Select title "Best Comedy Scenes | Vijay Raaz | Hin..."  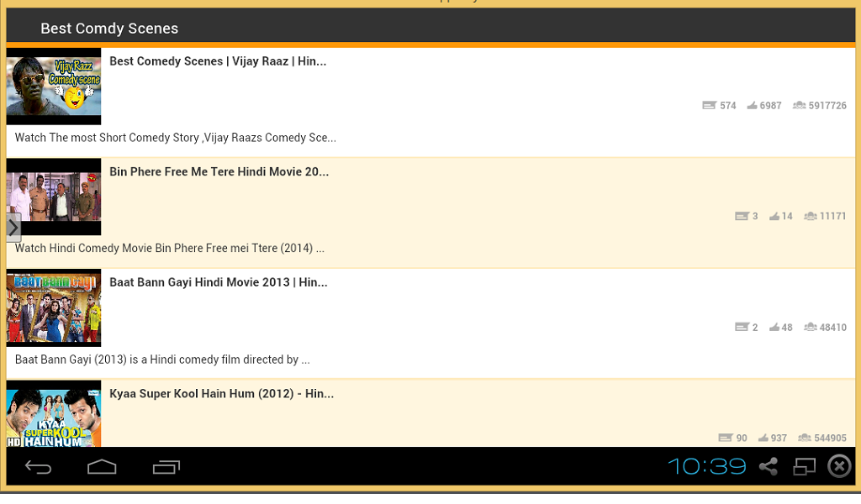pos(218,61)
